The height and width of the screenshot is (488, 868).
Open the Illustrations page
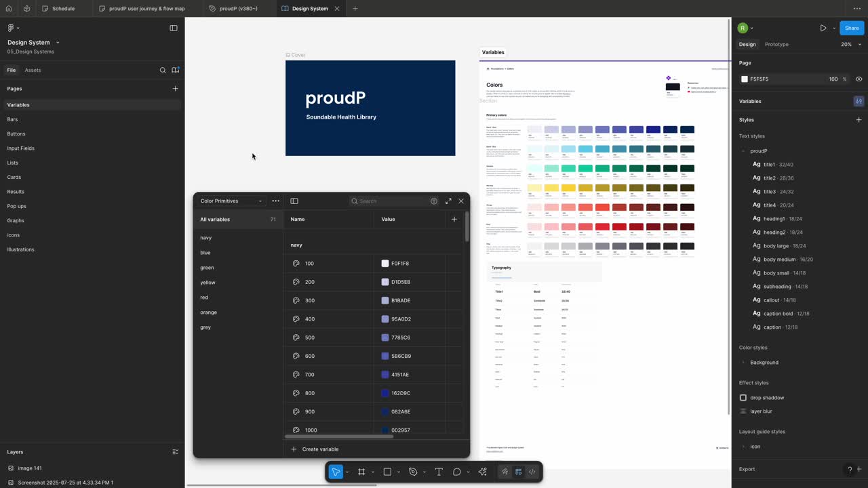20,249
